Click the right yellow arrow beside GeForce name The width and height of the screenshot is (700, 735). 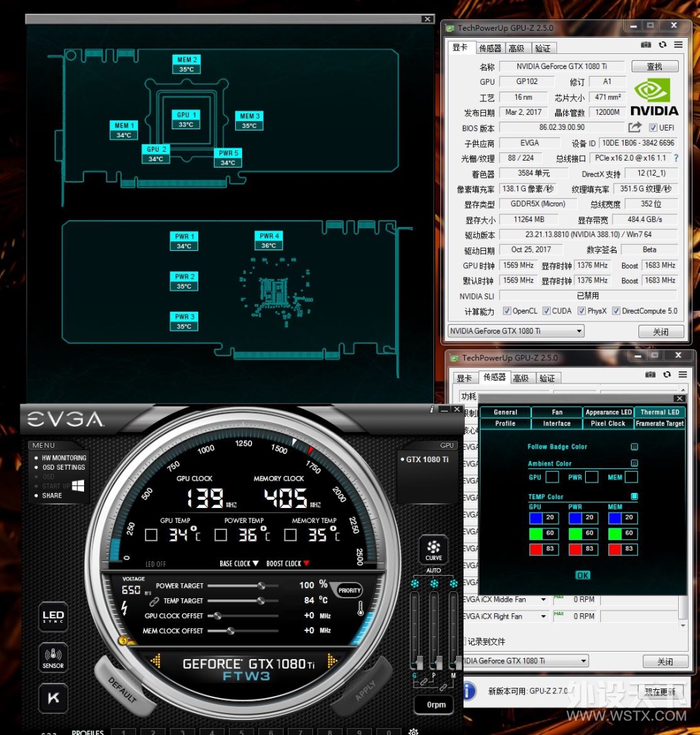332,660
